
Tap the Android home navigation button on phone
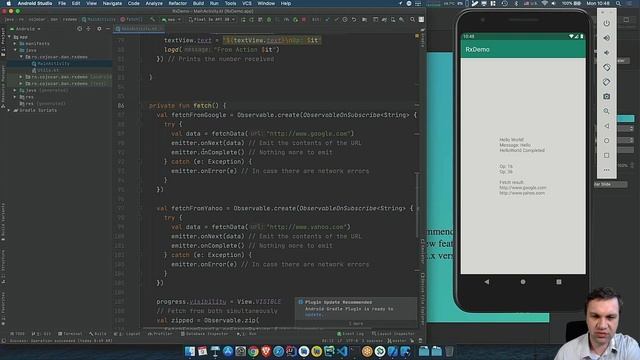coord(523,282)
